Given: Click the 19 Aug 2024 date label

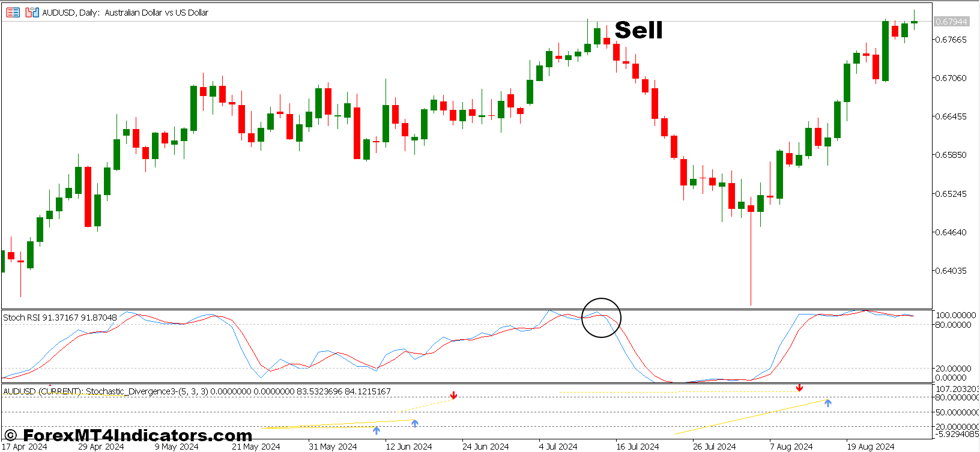Looking at the screenshot, I should point(870,447).
